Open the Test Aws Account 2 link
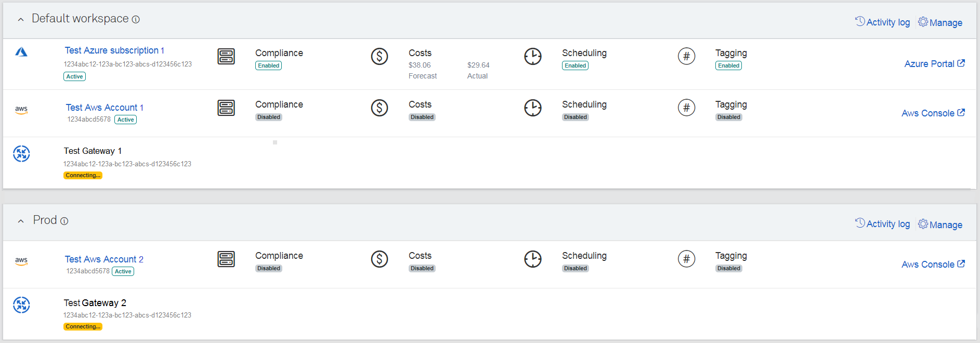 104,259
